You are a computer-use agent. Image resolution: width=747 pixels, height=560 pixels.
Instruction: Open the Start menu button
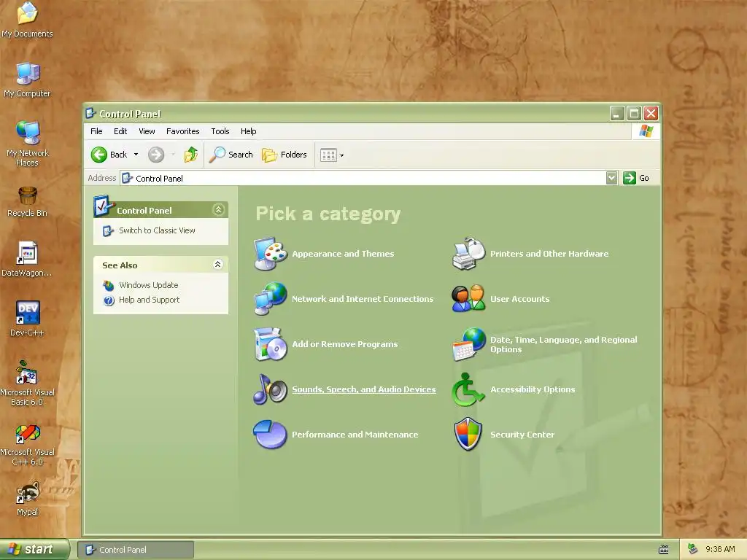[34, 550]
